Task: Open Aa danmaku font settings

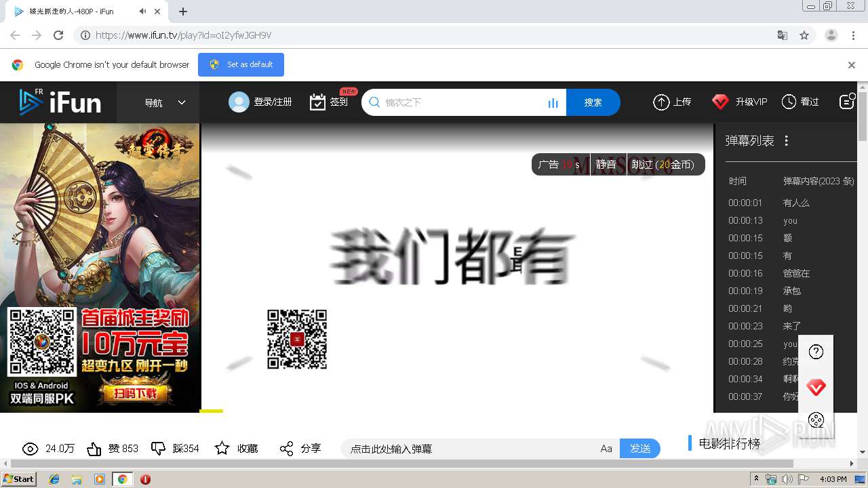Action: coord(606,449)
